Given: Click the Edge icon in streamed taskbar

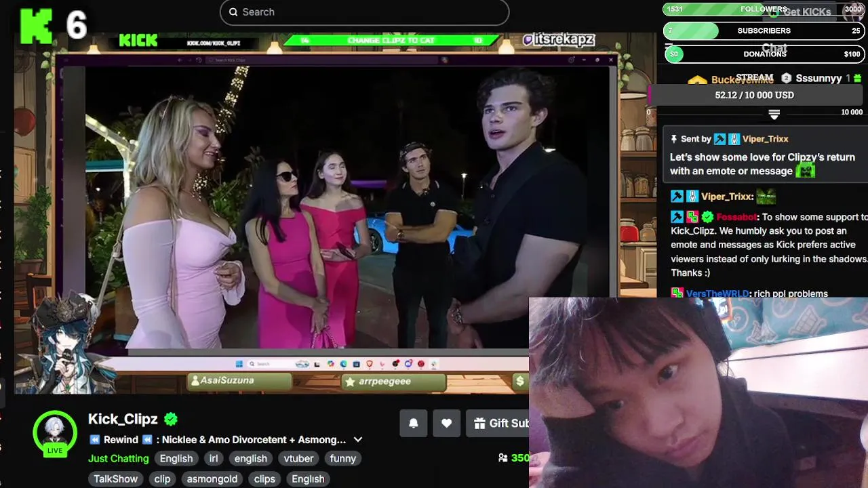Looking at the screenshot, I should [343, 364].
